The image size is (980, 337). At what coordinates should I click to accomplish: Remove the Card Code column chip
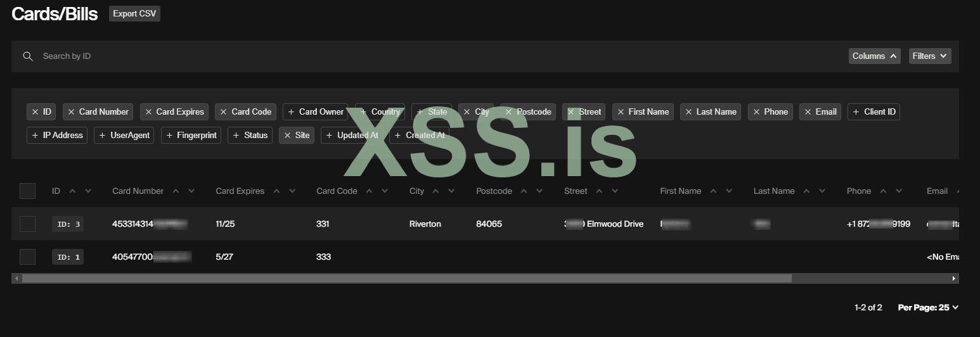click(x=245, y=112)
